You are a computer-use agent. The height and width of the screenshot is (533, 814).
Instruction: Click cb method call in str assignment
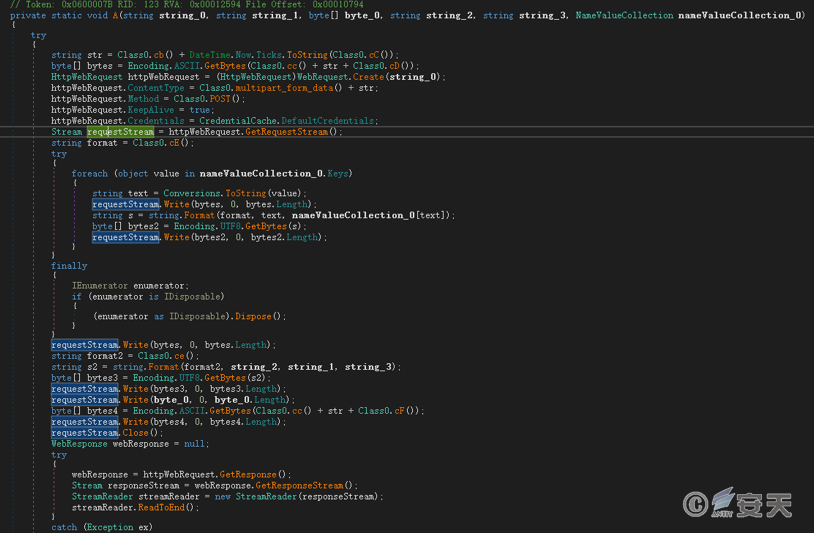(x=158, y=55)
